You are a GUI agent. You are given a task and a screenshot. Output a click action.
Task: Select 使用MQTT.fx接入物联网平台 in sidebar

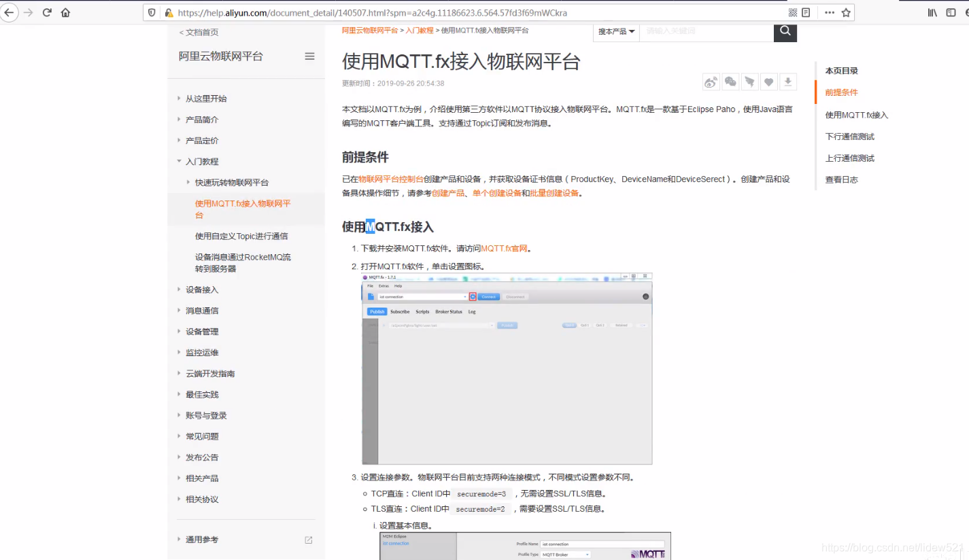point(243,209)
